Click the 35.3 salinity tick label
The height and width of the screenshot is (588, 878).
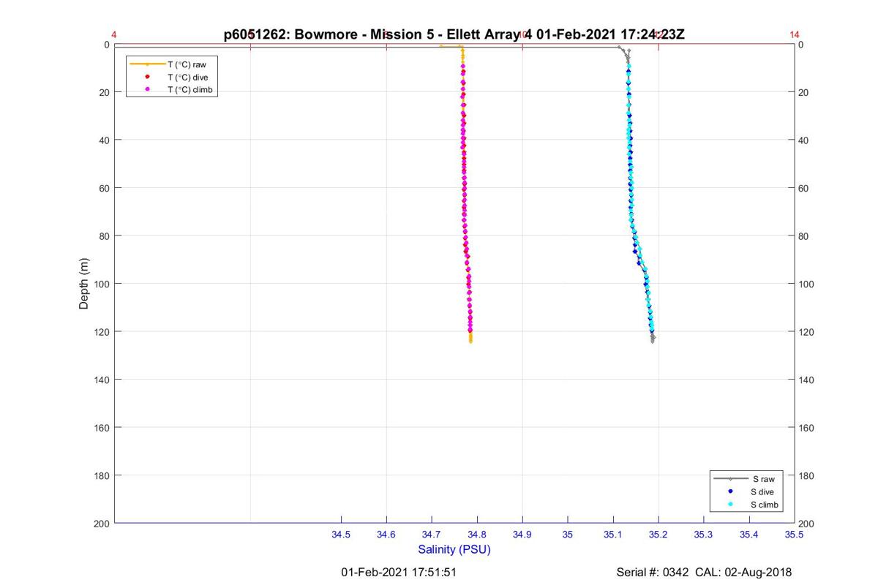[x=704, y=535]
